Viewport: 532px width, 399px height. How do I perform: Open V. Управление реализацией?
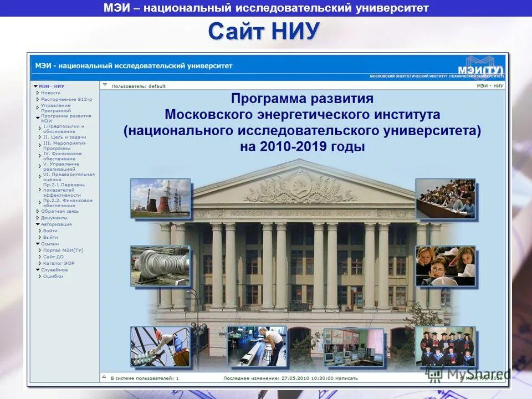tap(61, 166)
